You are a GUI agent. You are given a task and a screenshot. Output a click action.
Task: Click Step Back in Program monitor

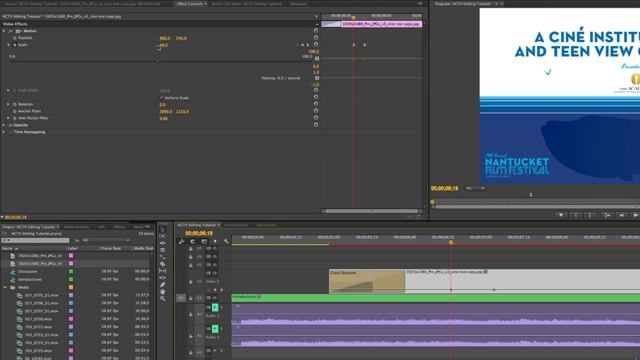tap(622, 215)
